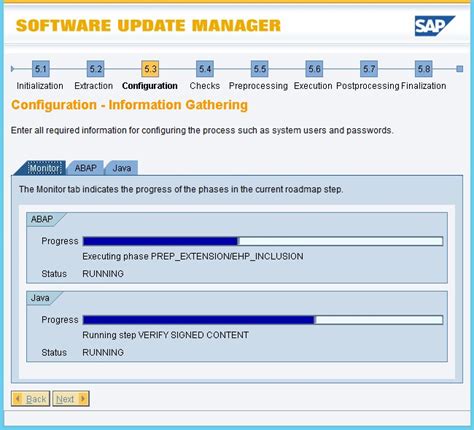
Task: Select highlighted roadmap step 5.3 box
Action: point(150,69)
